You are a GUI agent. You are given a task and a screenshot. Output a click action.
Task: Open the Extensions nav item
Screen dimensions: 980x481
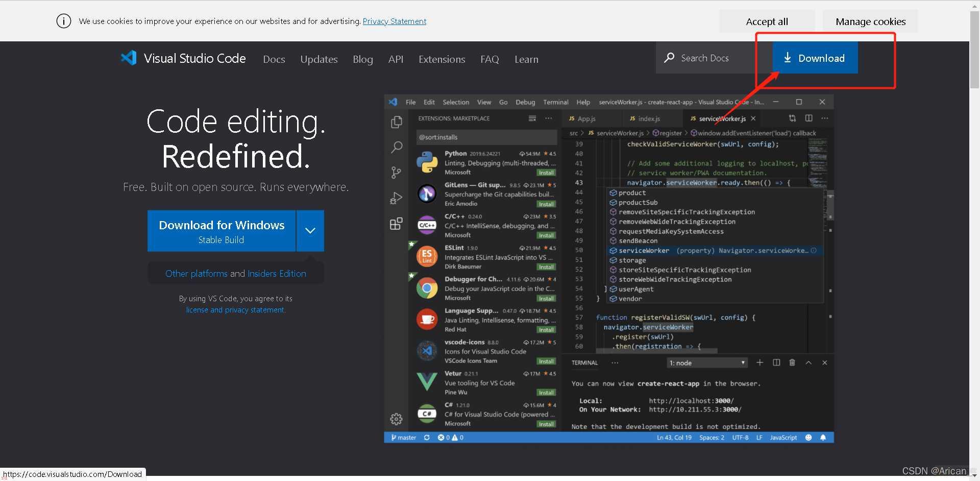click(x=442, y=59)
